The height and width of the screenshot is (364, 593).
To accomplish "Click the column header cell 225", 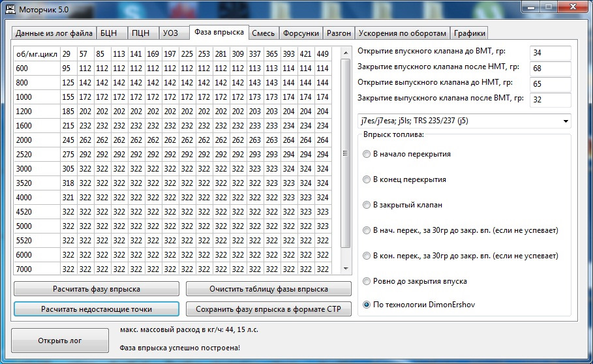I will (x=187, y=54).
